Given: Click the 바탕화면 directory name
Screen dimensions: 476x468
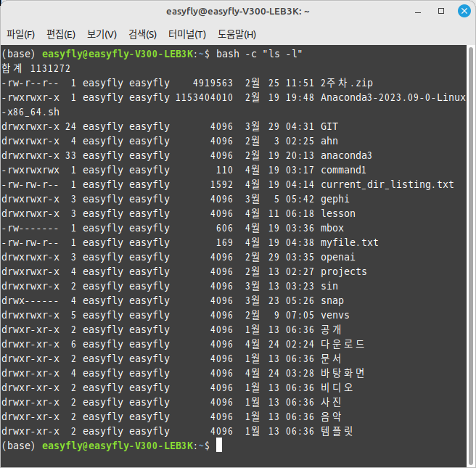Looking at the screenshot, I should coord(342,373).
